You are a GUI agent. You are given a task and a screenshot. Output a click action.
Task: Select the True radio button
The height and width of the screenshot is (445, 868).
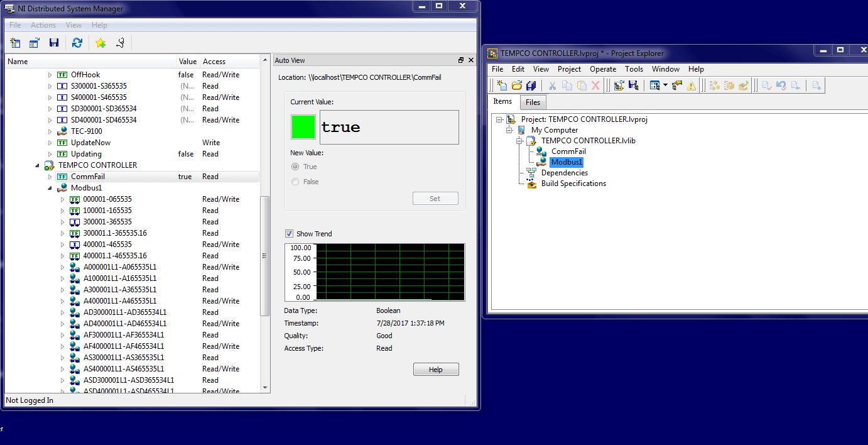(295, 167)
